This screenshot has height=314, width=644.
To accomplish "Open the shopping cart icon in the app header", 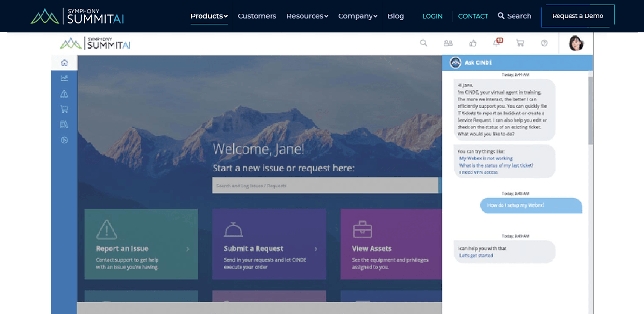I will point(520,43).
